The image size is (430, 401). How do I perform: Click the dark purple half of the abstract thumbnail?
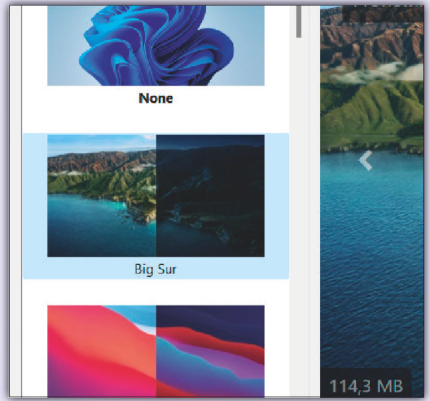210,351
